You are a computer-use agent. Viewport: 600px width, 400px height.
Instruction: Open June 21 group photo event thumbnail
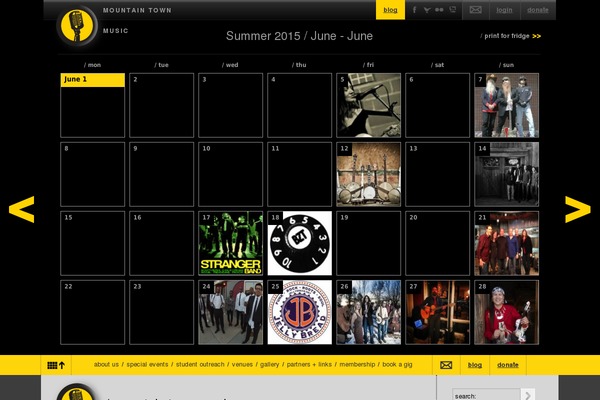pos(507,243)
